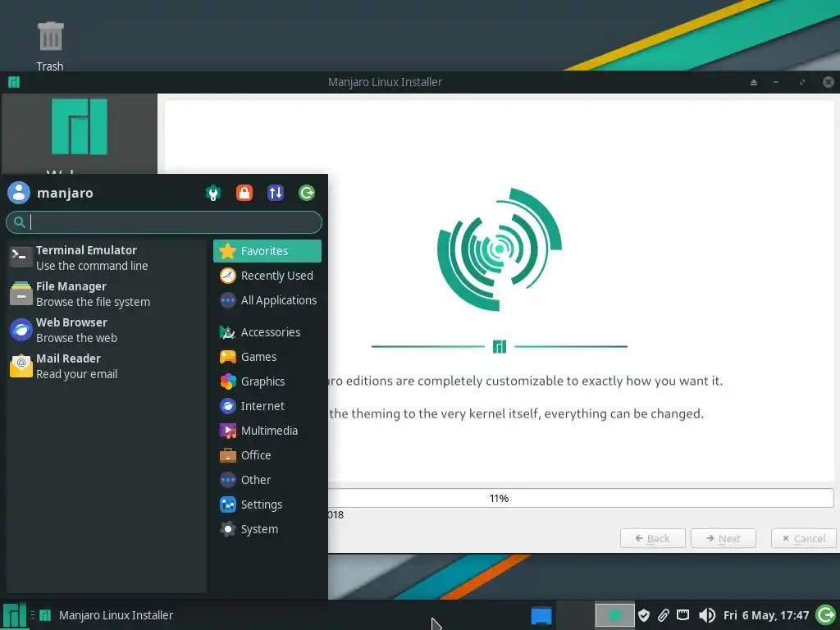Select Manjaro Linux Installer taskbar entry

(107, 615)
